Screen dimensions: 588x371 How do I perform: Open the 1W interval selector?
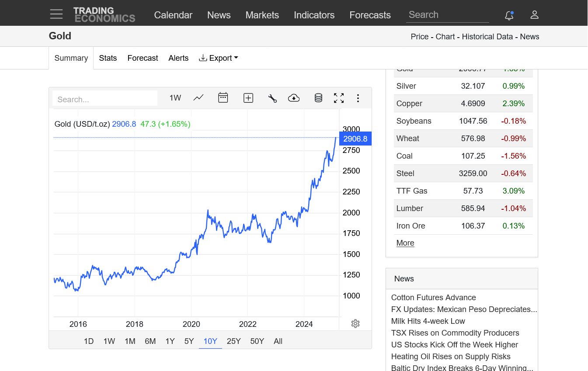pos(175,98)
